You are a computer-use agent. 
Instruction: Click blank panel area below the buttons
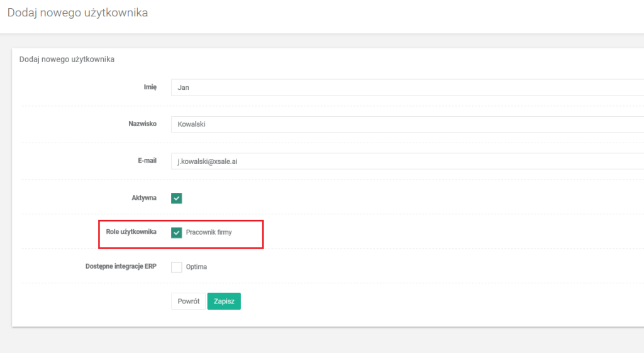point(377,318)
